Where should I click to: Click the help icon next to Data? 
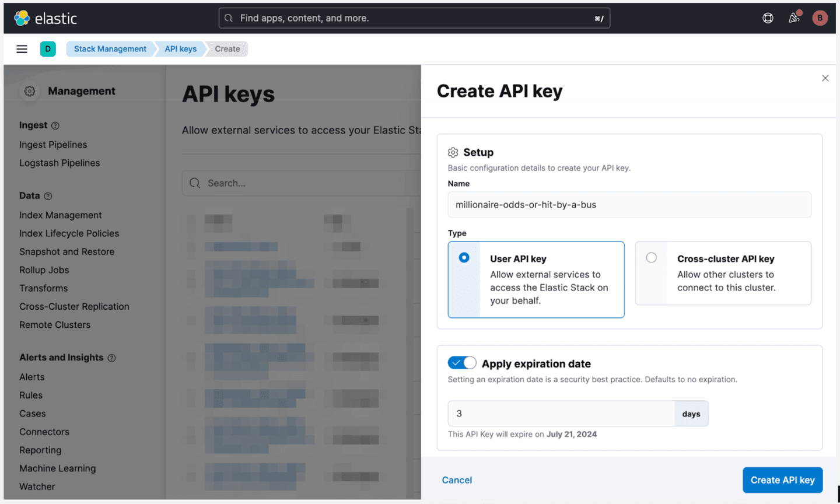point(48,196)
